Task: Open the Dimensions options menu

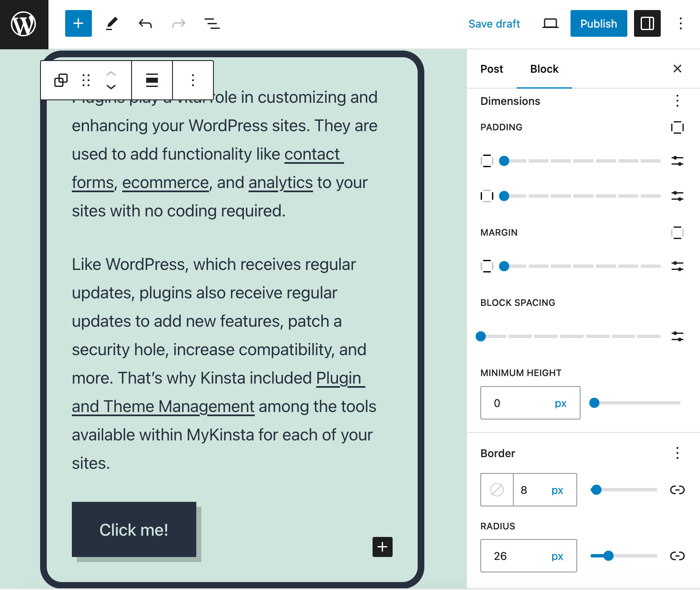Action: pos(677,101)
